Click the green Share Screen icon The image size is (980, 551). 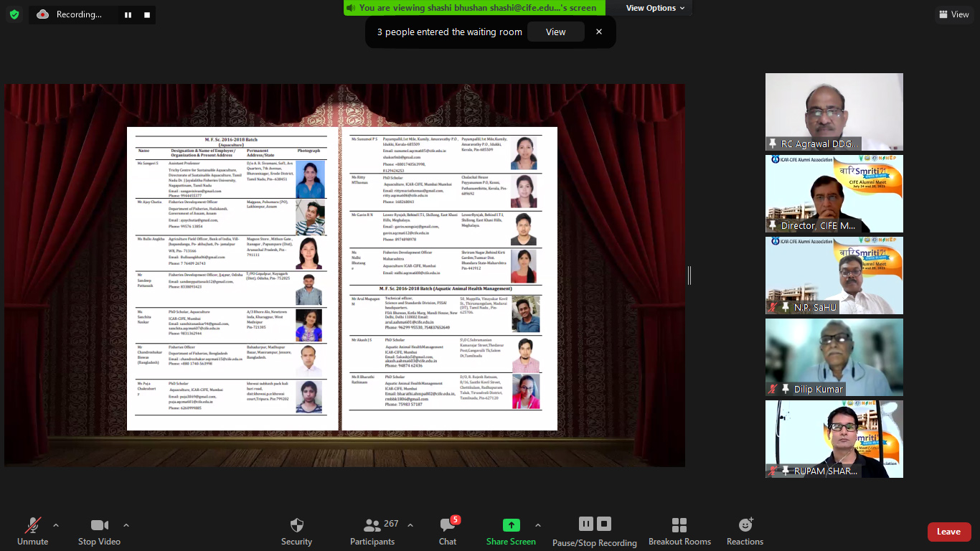(x=511, y=525)
